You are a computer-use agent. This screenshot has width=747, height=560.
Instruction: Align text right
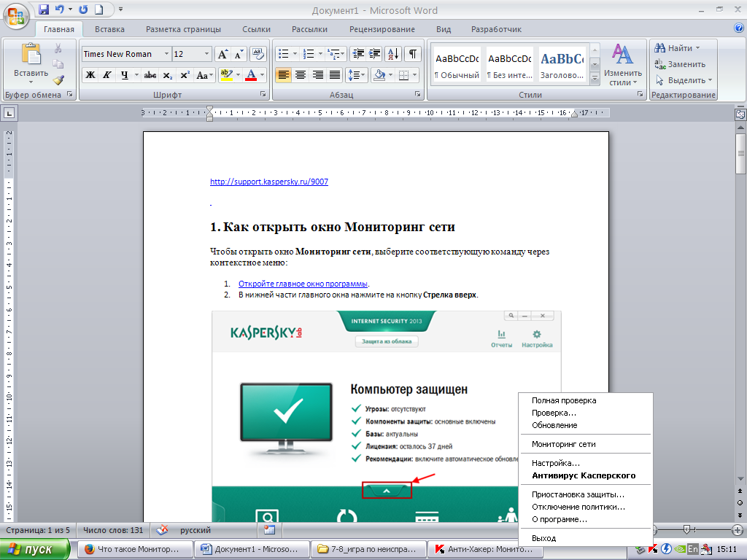(318, 75)
